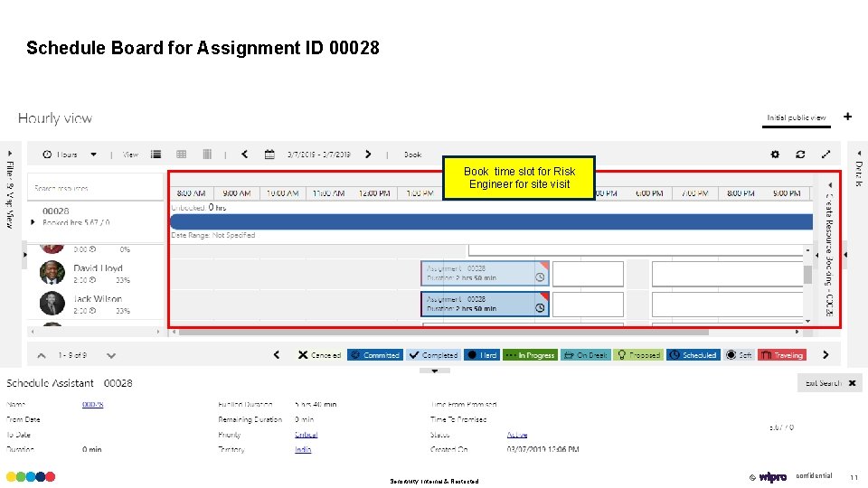Click the 8:00 AM time column header
This screenshot has height=488, width=868.
tap(191, 193)
